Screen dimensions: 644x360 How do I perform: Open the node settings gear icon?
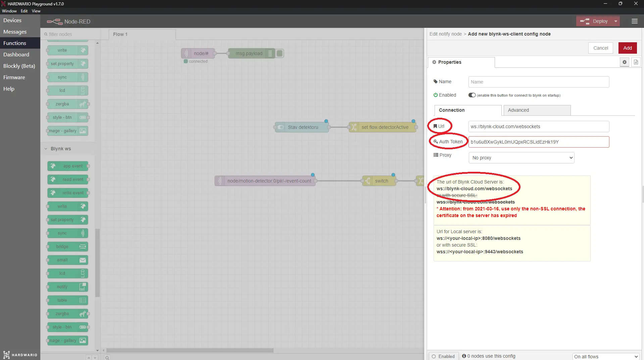tap(624, 62)
